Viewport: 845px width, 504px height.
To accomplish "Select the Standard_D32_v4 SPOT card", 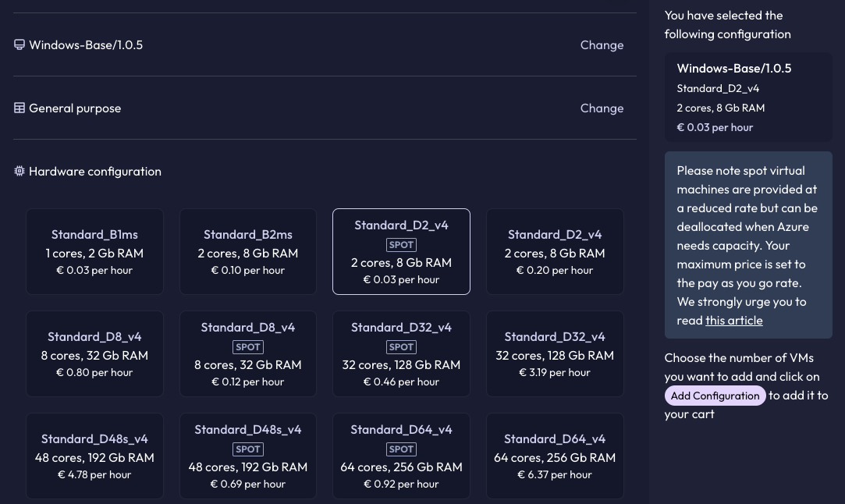I will 401,353.
